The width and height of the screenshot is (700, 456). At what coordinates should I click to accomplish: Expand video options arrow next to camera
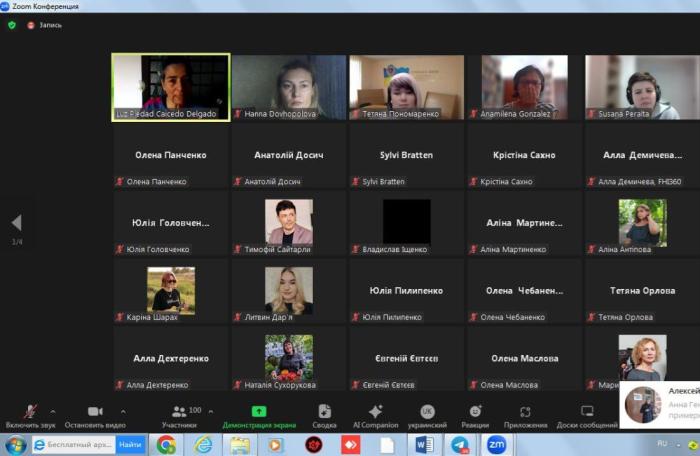point(123,411)
